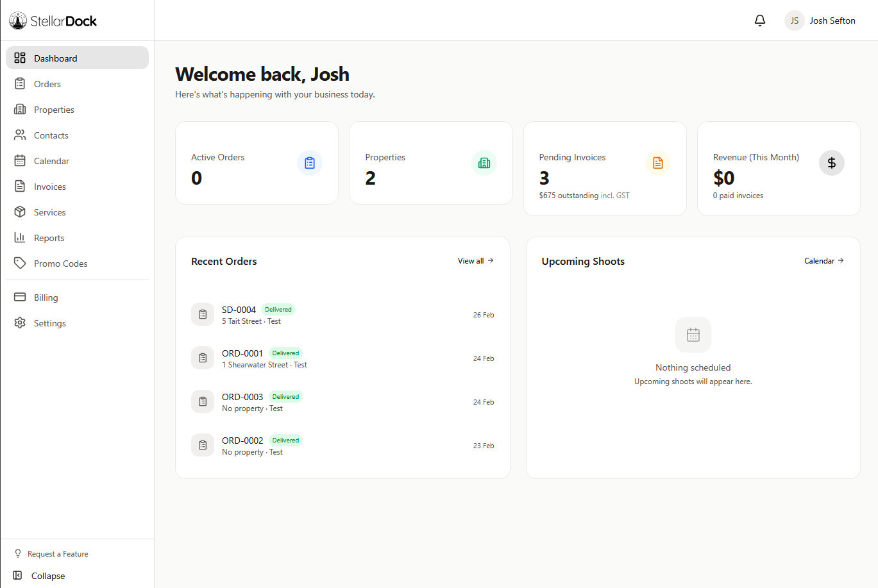Open Reports section in sidebar
Image resolution: width=878 pixels, height=588 pixels.
49,238
